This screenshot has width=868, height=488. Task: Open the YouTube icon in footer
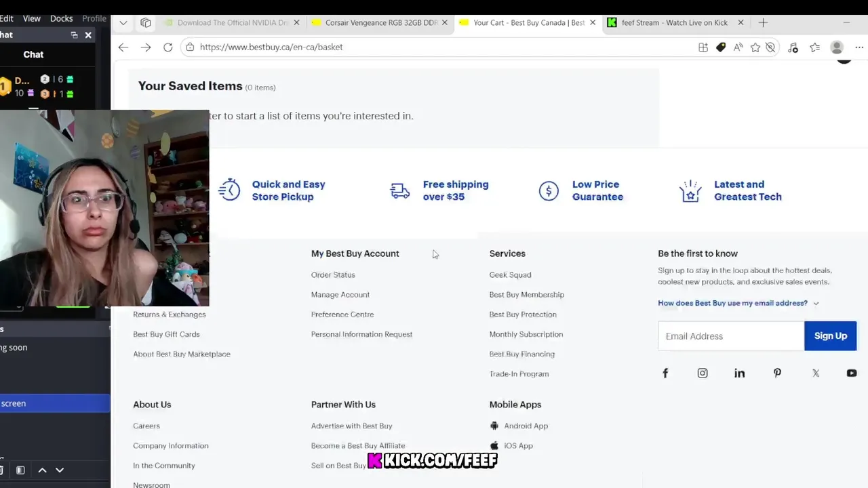[851, 373]
